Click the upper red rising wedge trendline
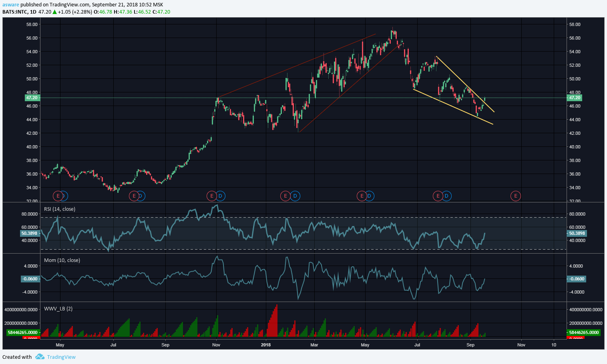 click(296, 66)
